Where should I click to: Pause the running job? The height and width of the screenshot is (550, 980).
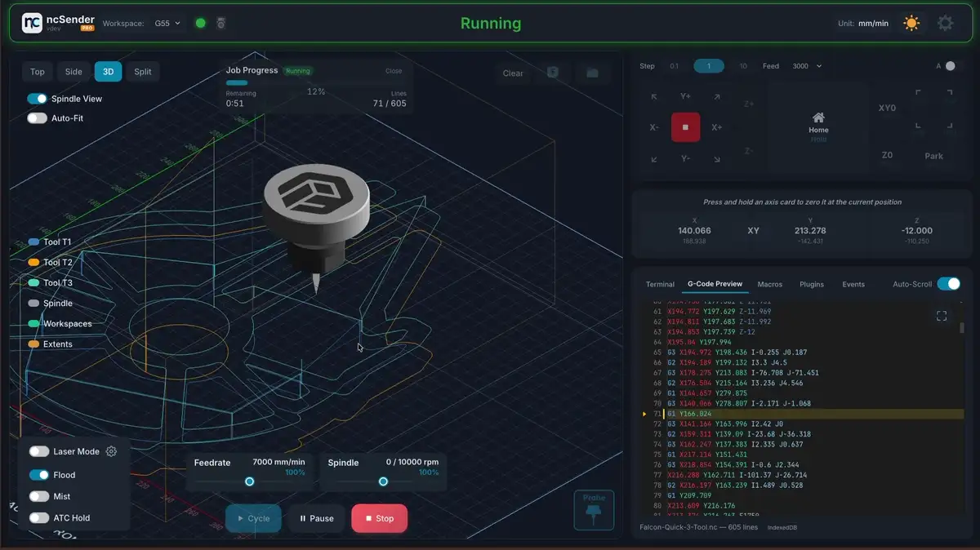click(x=317, y=518)
